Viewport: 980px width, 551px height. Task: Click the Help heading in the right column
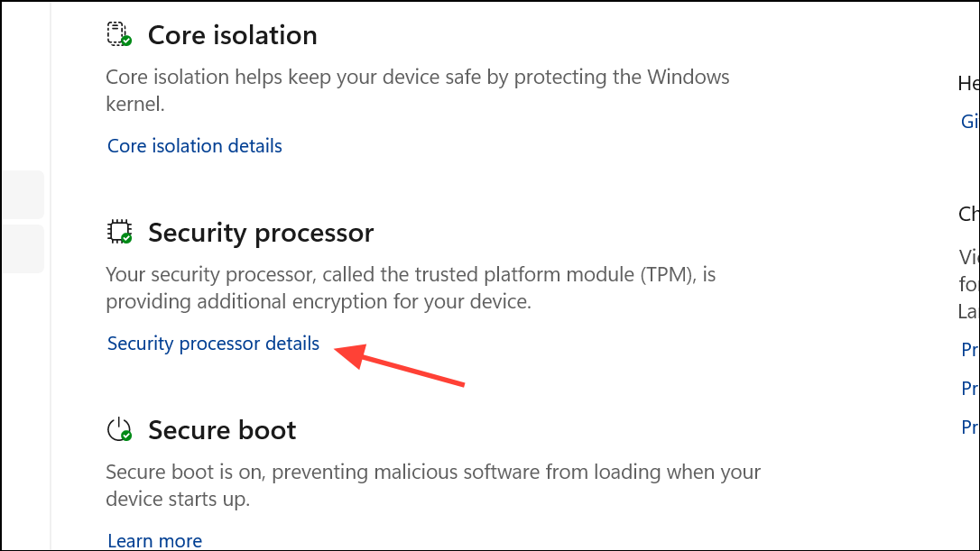(968, 82)
